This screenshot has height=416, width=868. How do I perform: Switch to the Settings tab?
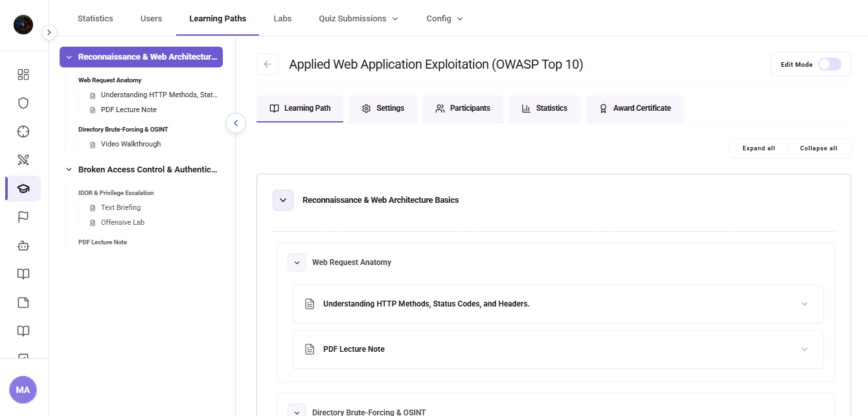click(x=383, y=108)
